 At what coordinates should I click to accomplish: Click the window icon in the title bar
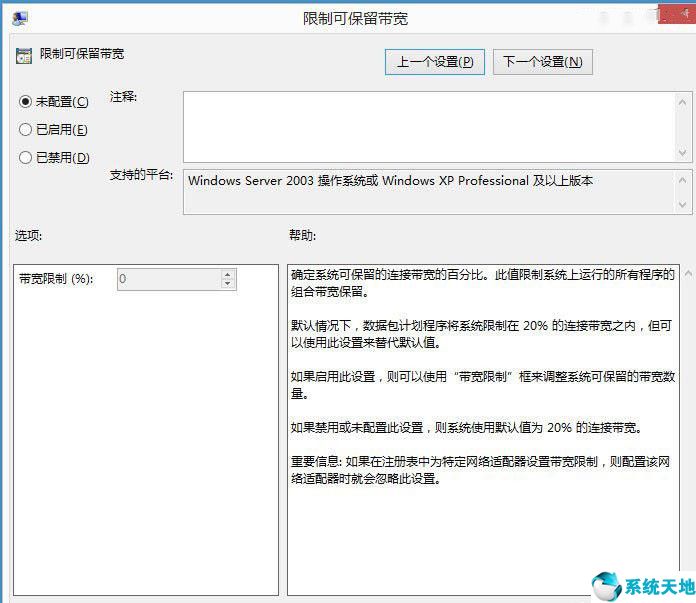[20, 18]
